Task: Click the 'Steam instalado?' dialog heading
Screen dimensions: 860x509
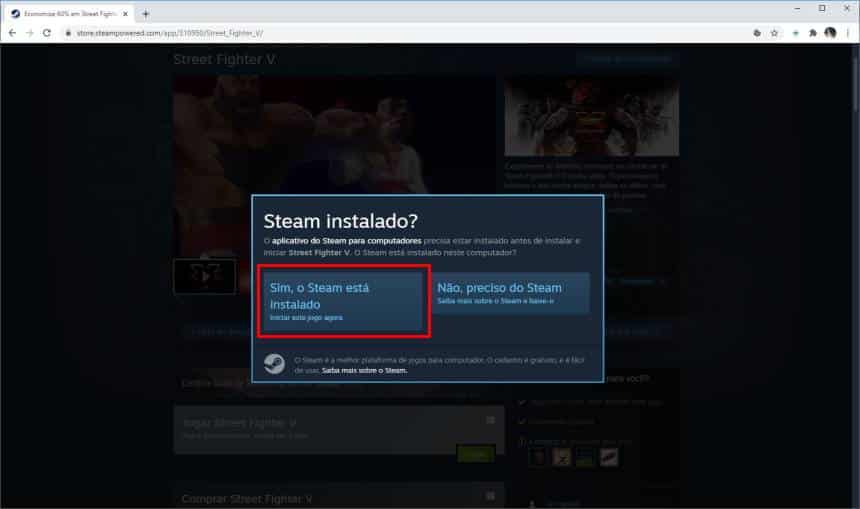Action: (341, 221)
